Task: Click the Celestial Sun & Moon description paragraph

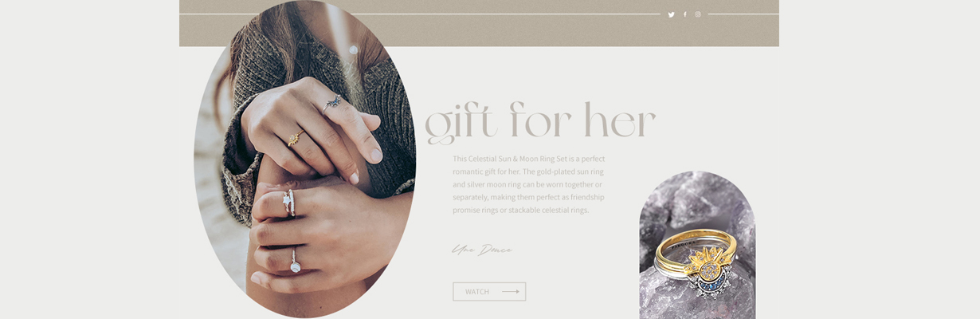Action: (x=529, y=184)
